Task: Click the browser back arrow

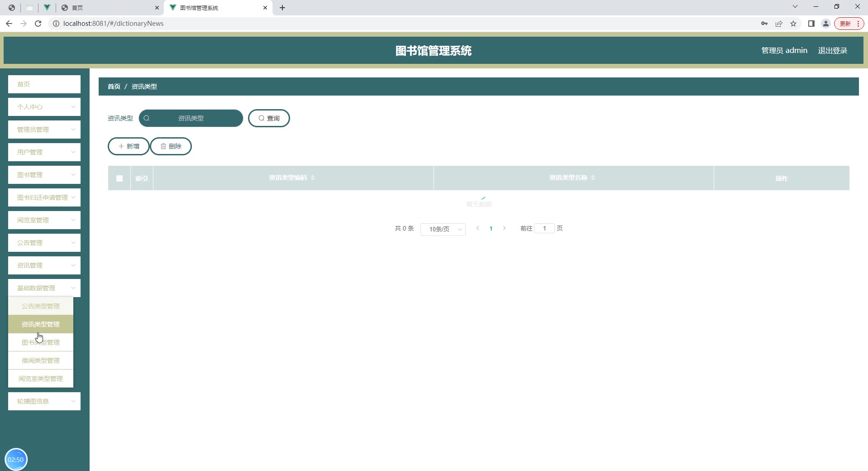Action: click(x=9, y=24)
